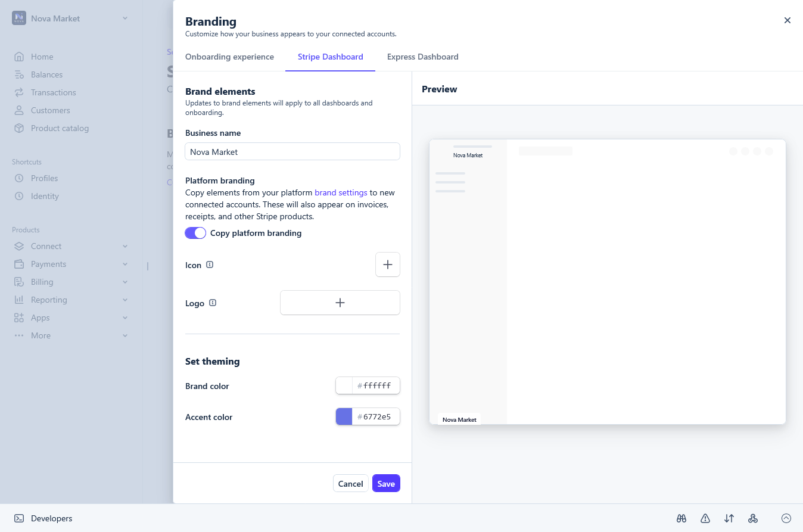Show info tooltip icon next to Icon
Image resolution: width=803 pixels, height=532 pixels.
point(210,265)
